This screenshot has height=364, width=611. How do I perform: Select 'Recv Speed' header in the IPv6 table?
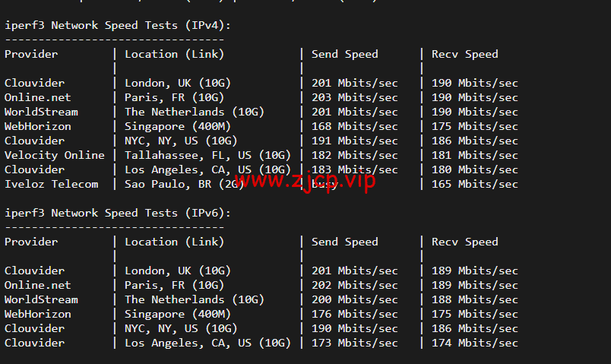[465, 242]
